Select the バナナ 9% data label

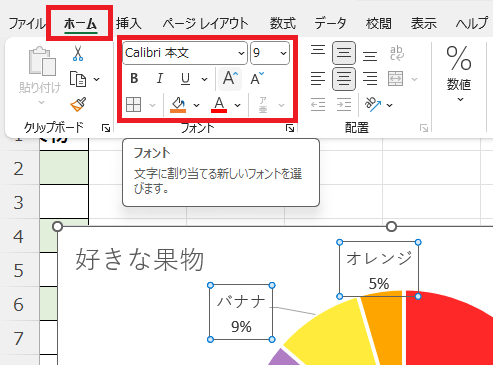tap(241, 313)
